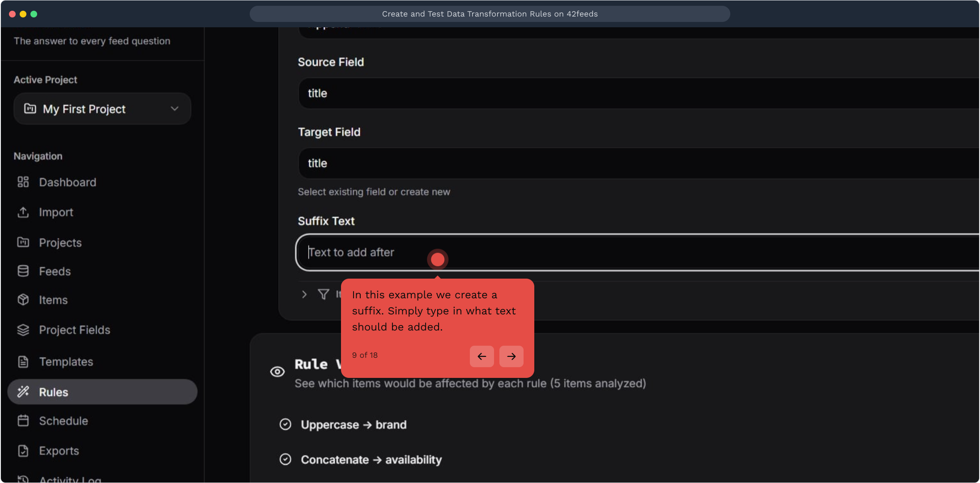Click the filter funnel icon

(x=323, y=294)
